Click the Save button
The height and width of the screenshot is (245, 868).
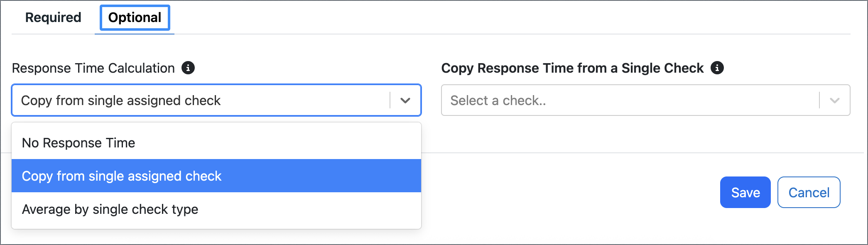coord(745,192)
